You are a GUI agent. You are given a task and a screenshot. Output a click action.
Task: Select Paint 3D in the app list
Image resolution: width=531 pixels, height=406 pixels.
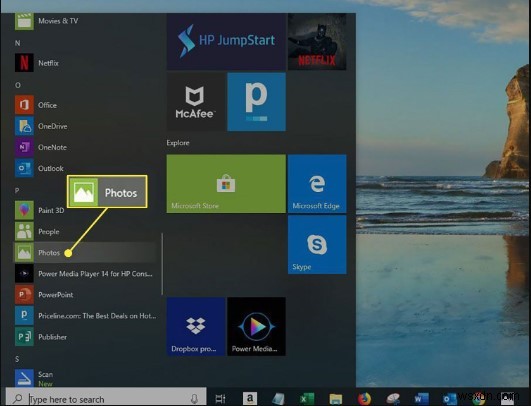85,210
